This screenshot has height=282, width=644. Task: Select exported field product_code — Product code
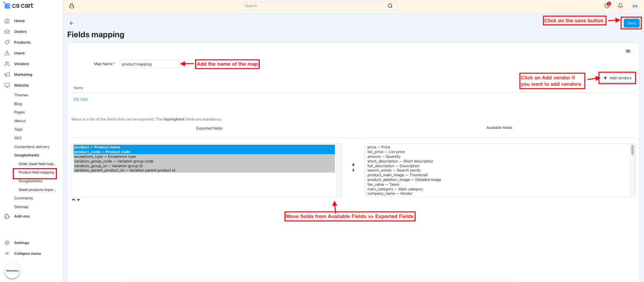(204, 152)
